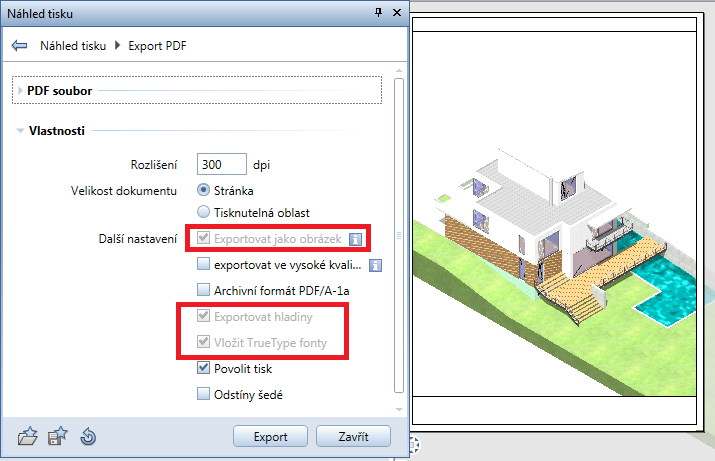Click the load favorites folder icon
Viewport: 715px width, 461px height.
pyautogui.click(x=28, y=436)
